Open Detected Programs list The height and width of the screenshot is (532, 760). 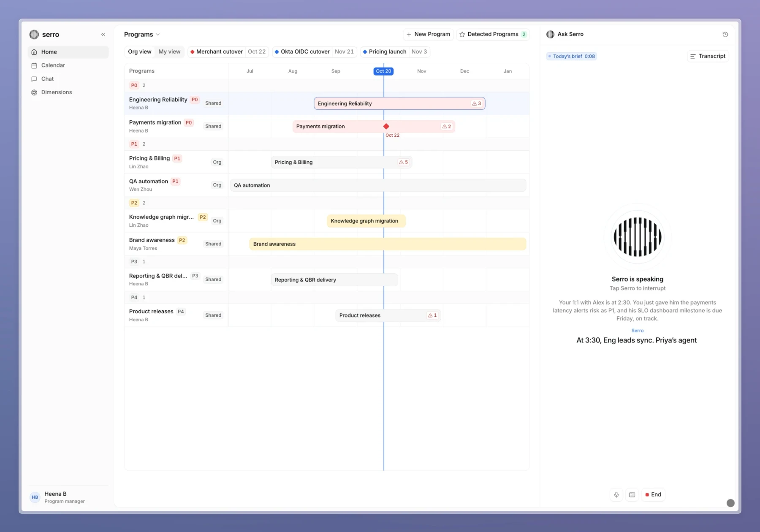point(493,34)
